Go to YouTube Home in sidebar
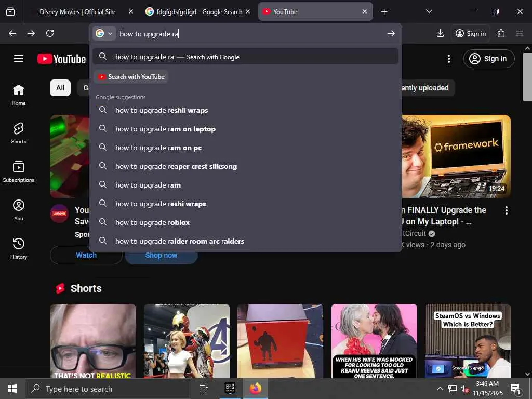The height and width of the screenshot is (399, 532). click(x=19, y=95)
